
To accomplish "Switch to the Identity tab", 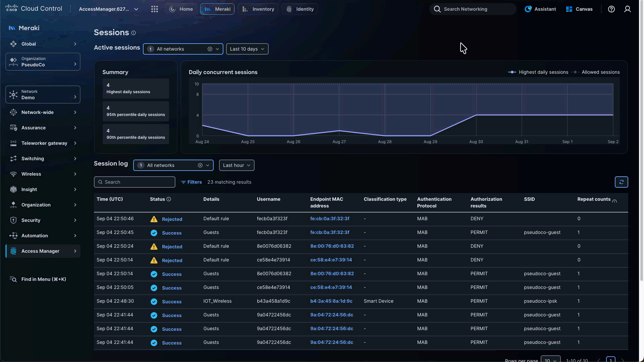I will click(x=300, y=9).
